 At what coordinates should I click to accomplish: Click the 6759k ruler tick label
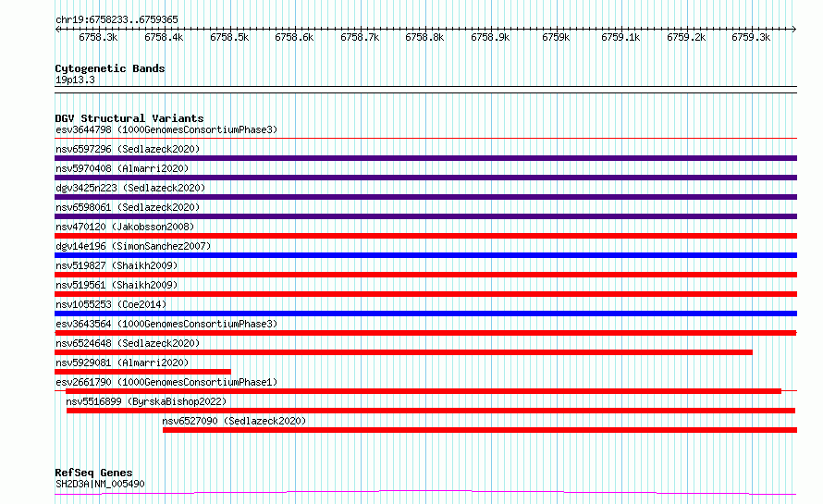pyautogui.click(x=556, y=38)
